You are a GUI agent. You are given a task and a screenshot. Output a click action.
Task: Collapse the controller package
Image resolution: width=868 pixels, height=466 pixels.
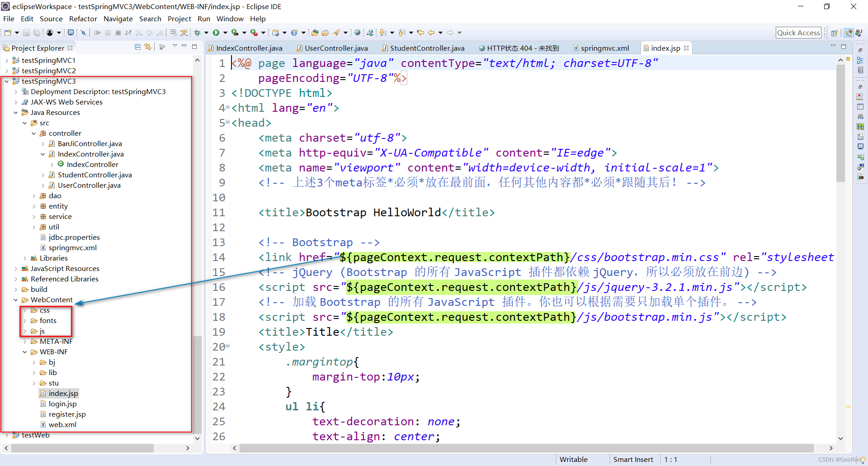(x=33, y=133)
